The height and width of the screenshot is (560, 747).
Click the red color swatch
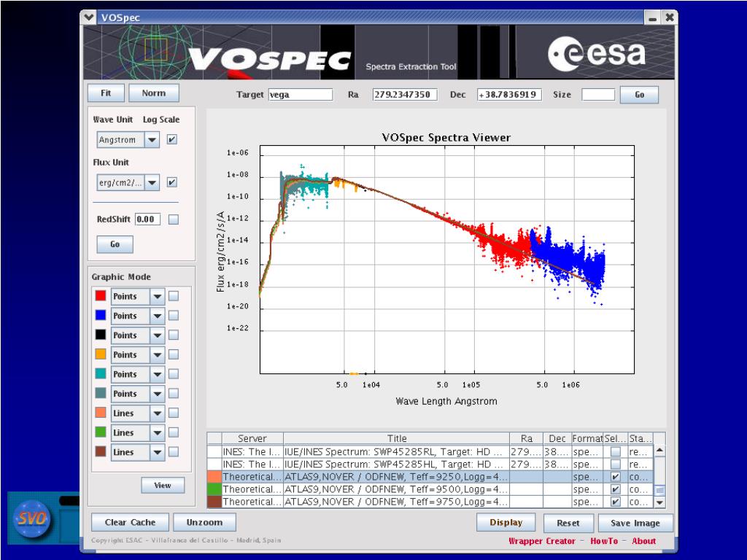click(x=101, y=296)
